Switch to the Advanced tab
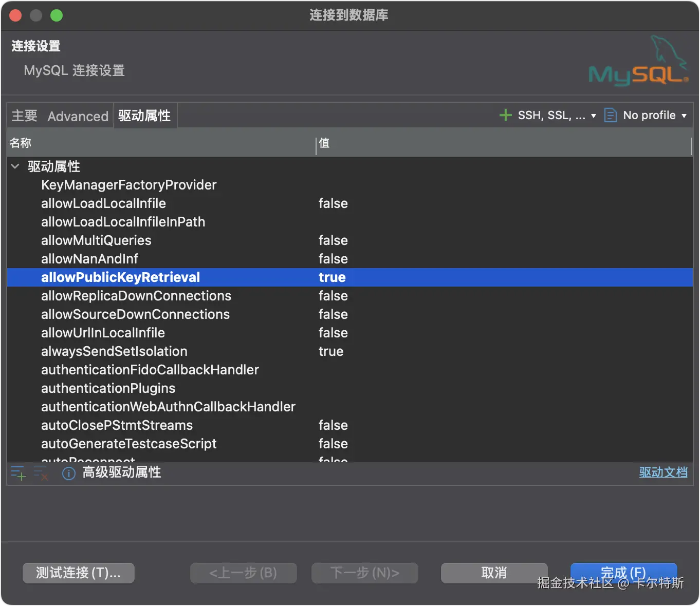The image size is (700, 606). [x=78, y=116]
